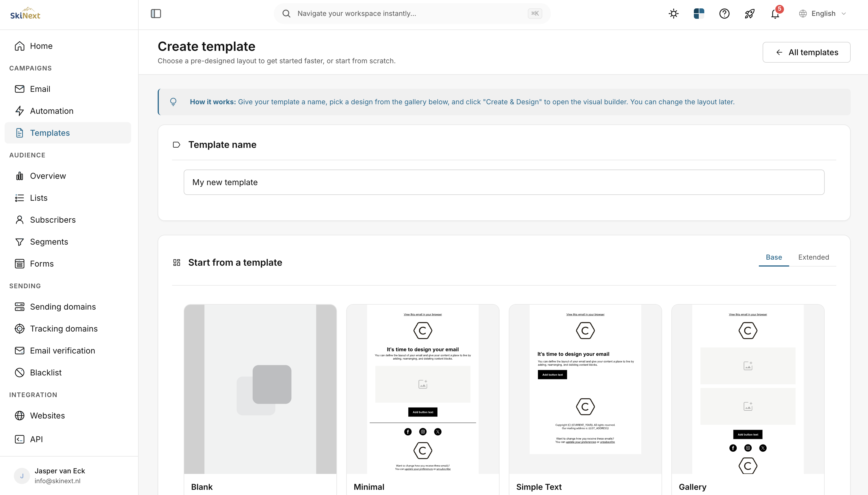Focus the template name input field
Screen dimensions: 868x495
click(504, 182)
